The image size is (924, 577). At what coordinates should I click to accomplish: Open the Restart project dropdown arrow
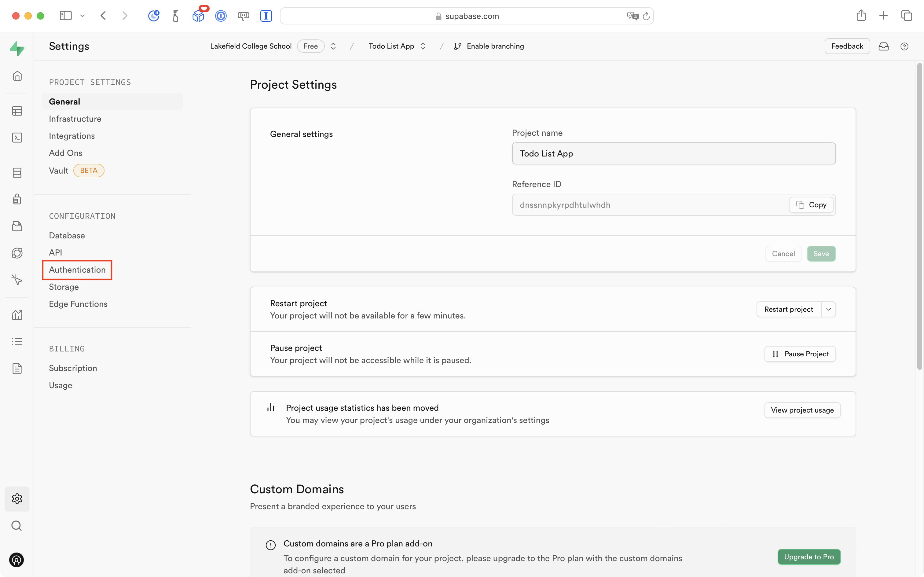click(828, 309)
